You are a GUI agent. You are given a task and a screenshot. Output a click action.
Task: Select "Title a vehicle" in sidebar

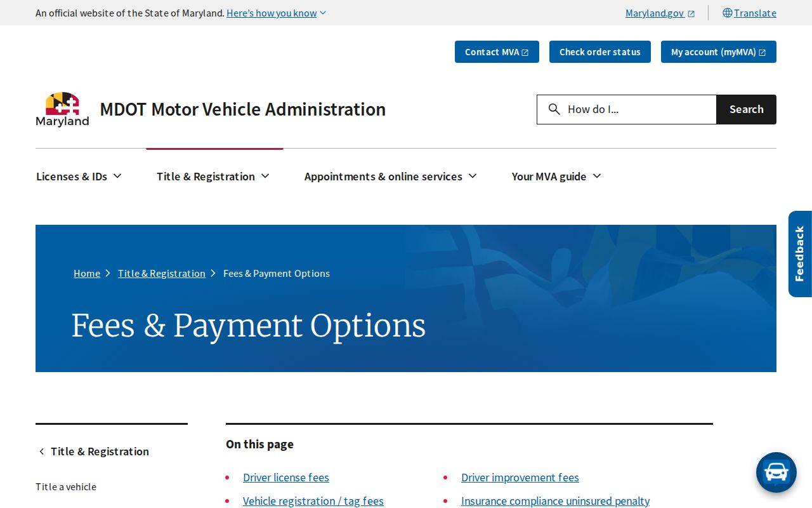click(x=66, y=487)
